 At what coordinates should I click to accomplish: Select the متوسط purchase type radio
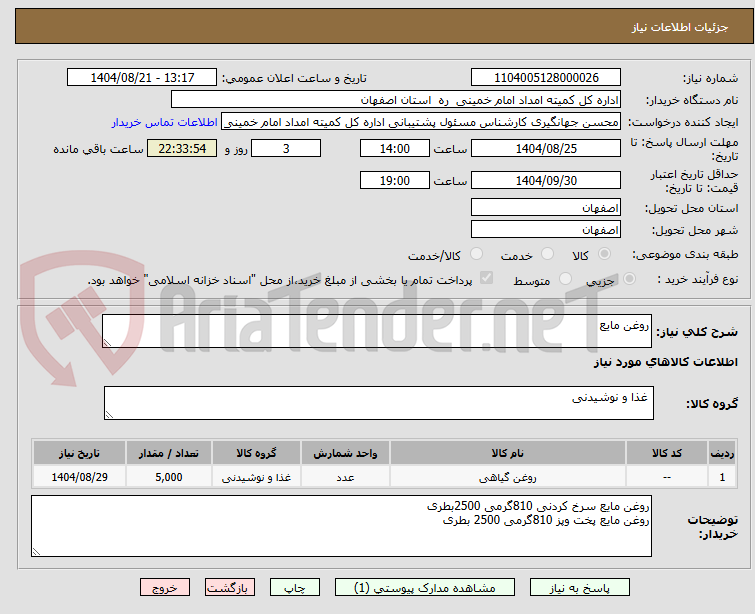tap(565, 278)
